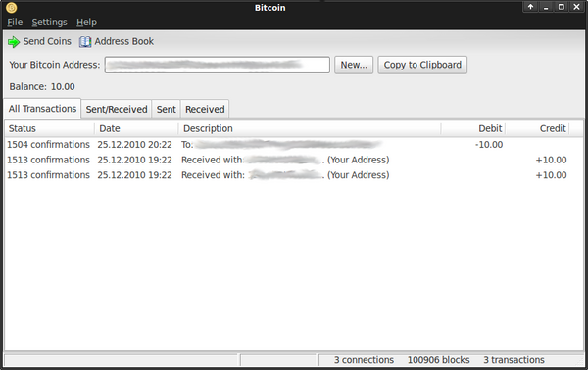The height and width of the screenshot is (370, 588).
Task: Open the Settings menu
Action: (x=49, y=23)
